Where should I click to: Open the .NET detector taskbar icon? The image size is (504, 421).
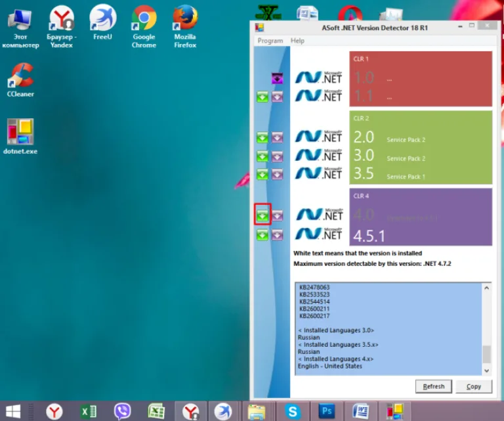coord(394,411)
